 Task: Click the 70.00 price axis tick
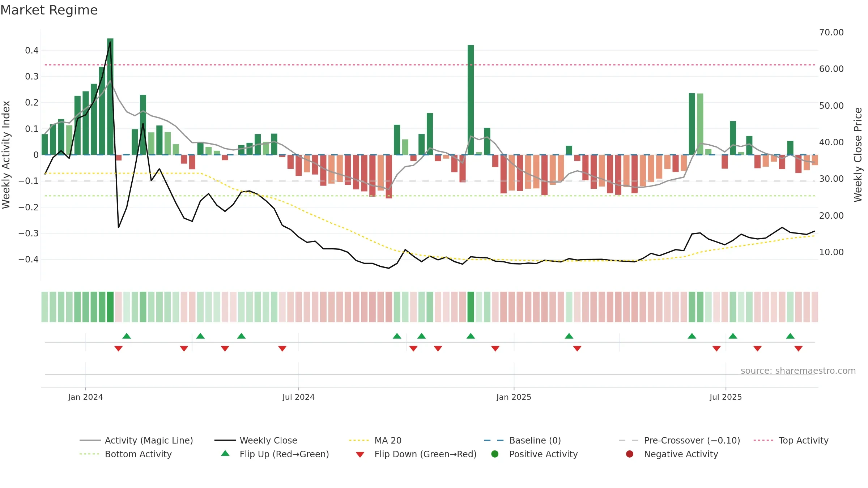pos(831,32)
